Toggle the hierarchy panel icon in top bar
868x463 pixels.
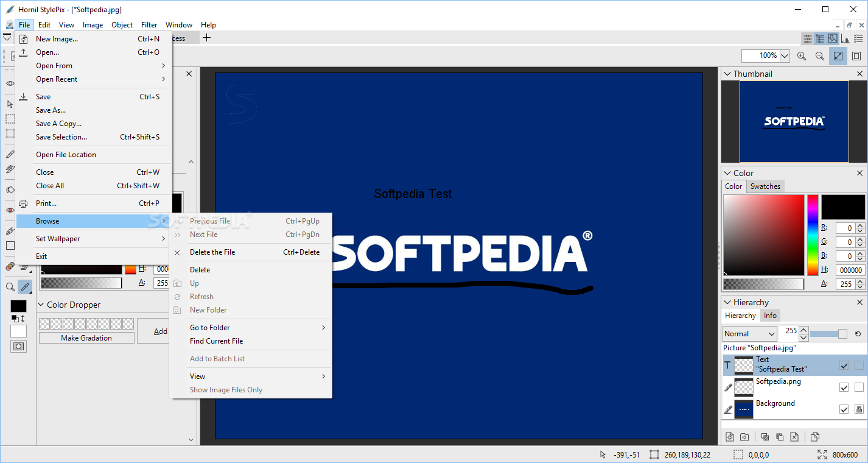[x=820, y=38]
